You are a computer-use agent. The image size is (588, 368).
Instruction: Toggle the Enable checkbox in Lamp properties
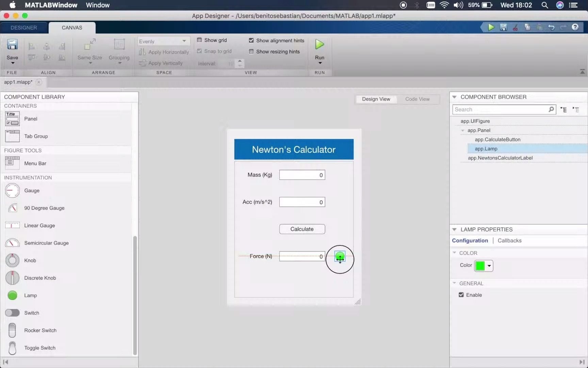461,295
